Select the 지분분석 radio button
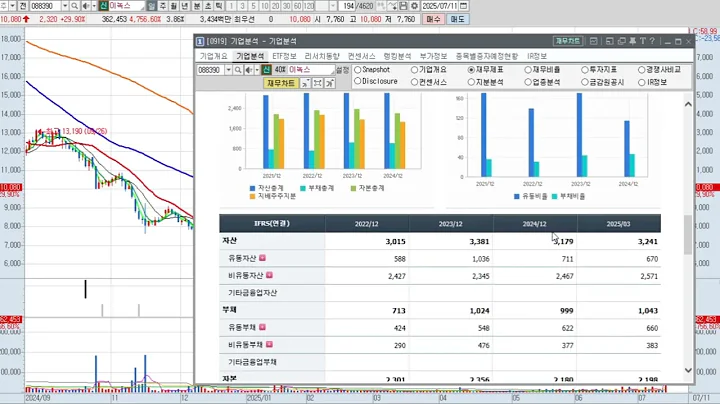 pos(471,82)
